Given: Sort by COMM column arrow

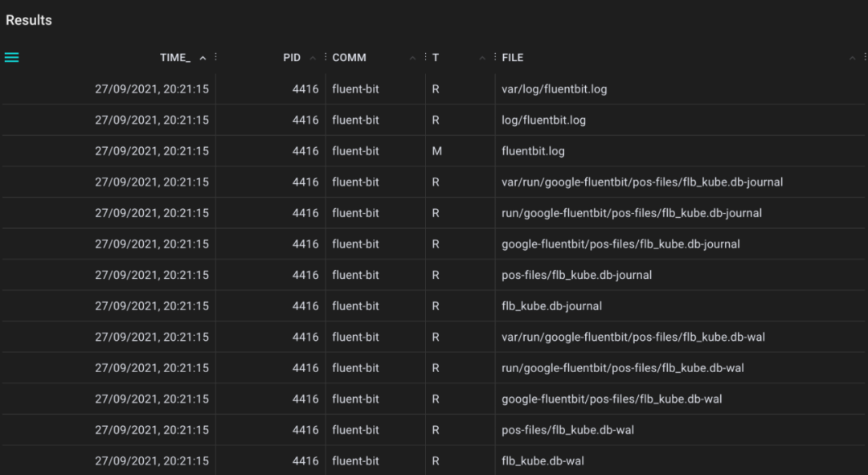Looking at the screenshot, I should tap(412, 58).
